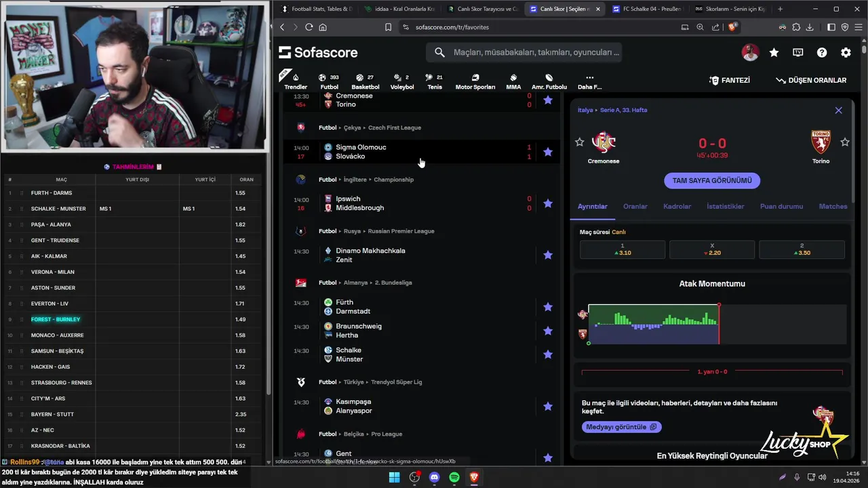
Task: Open Discord from the taskbar
Action: pos(435,477)
